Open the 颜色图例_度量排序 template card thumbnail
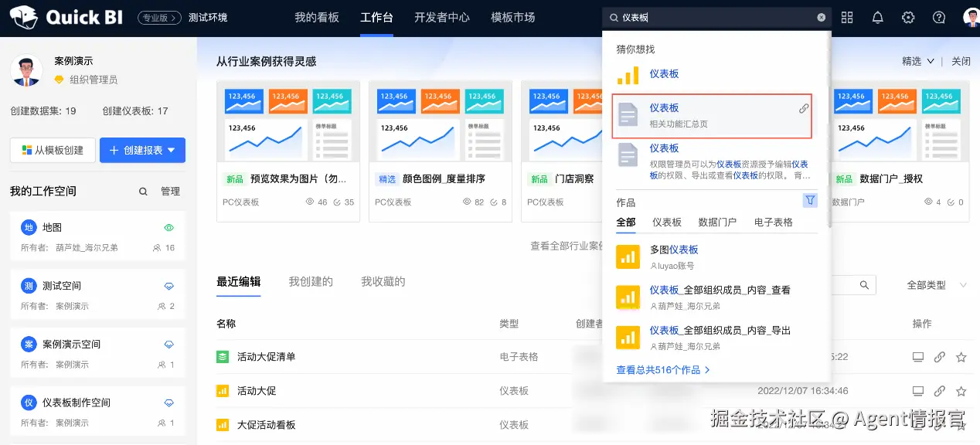This screenshot has width=980, height=445. [x=441, y=123]
